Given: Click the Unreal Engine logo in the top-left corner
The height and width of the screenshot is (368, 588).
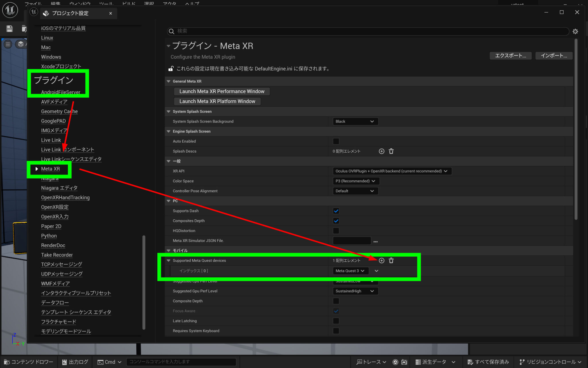Looking at the screenshot, I should click(10, 10).
